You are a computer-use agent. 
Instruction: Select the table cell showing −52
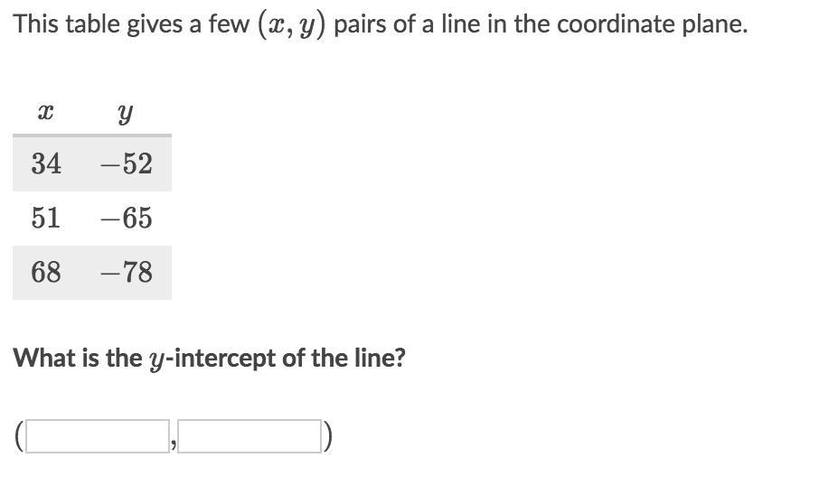[x=127, y=163]
